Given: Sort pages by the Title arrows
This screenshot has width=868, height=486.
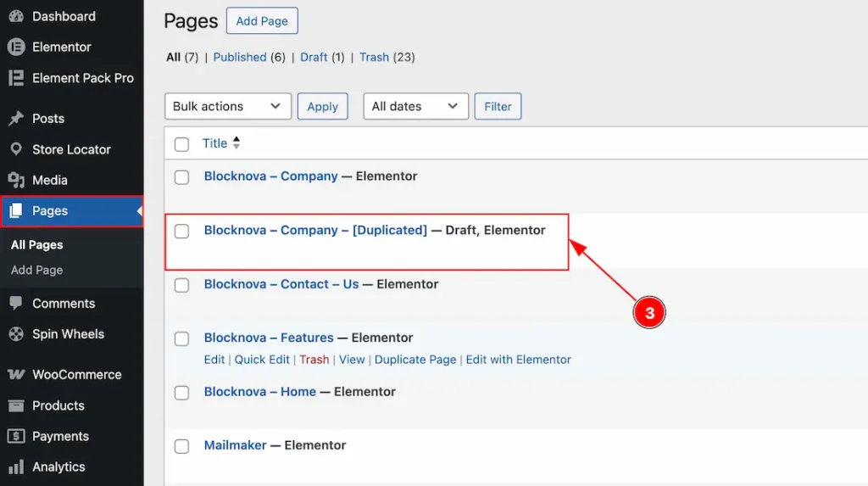Looking at the screenshot, I should coord(236,143).
